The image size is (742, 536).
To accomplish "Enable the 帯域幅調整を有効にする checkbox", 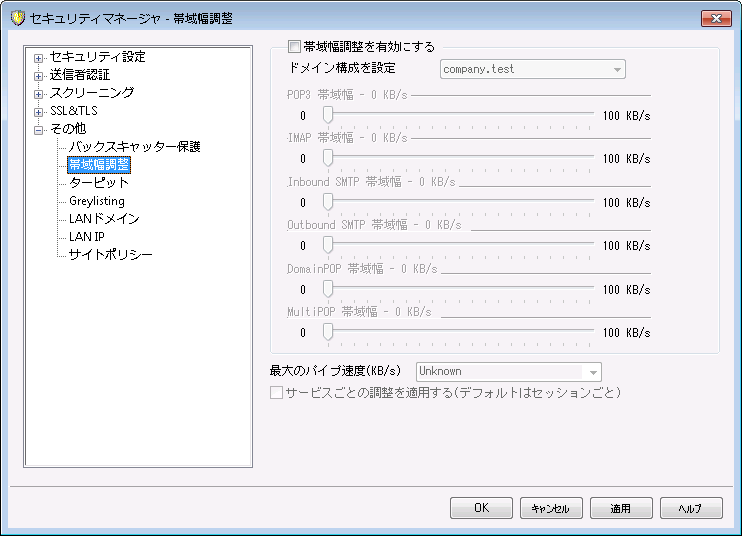I will click(294, 46).
